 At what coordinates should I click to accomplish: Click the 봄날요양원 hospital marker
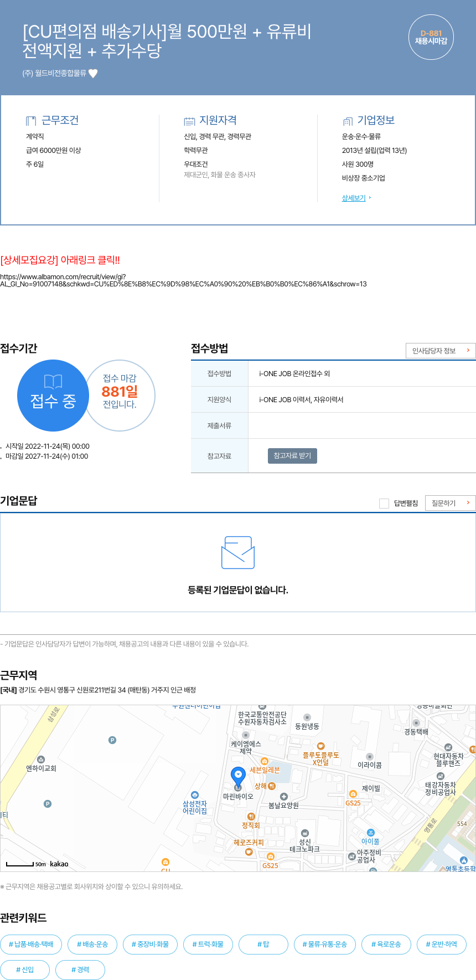pos(284,797)
